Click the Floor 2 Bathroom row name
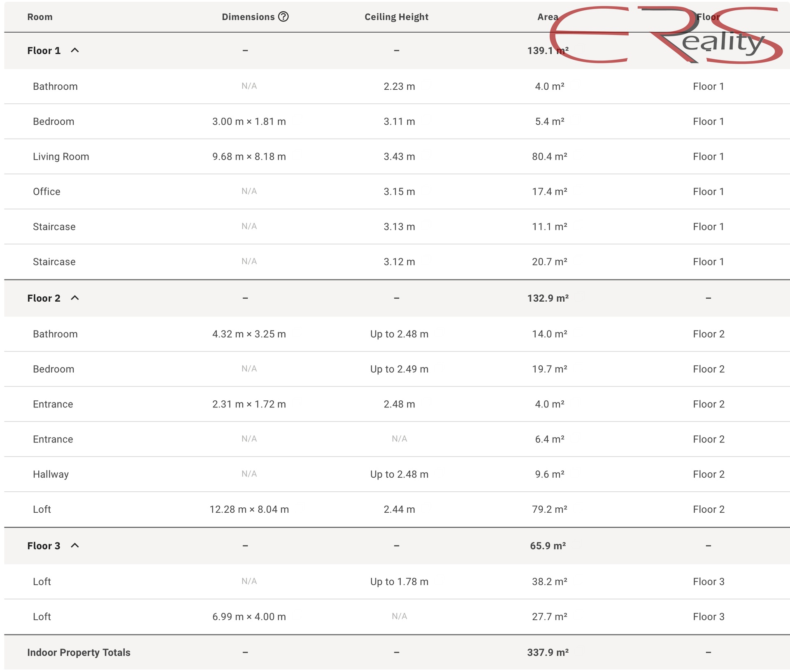Viewport: 790px width, 672px height. click(x=55, y=334)
